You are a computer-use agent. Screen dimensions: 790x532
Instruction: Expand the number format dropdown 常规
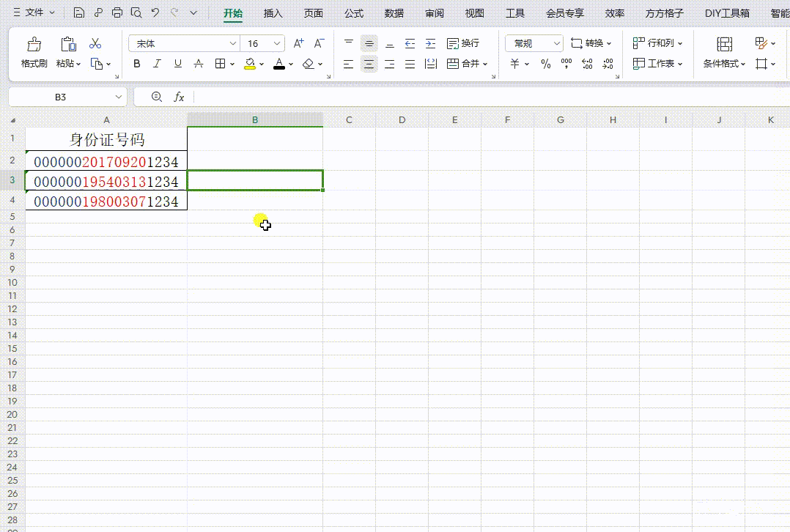point(556,44)
